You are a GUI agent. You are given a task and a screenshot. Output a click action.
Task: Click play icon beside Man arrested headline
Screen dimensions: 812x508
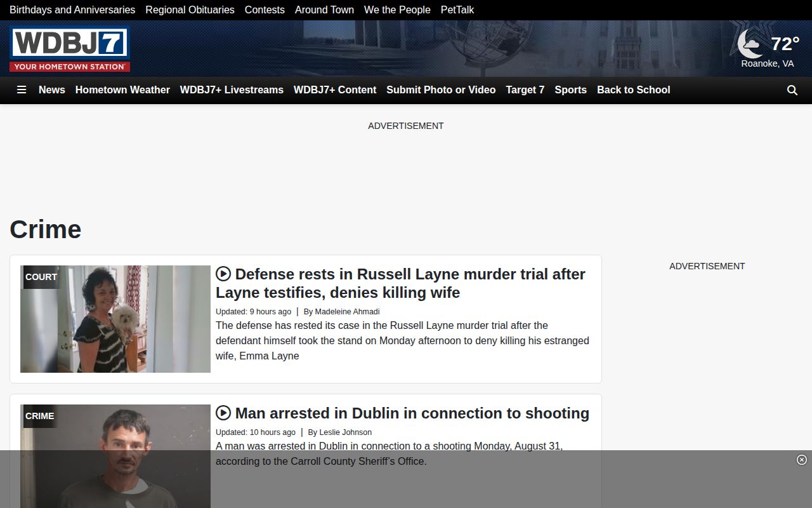coord(223,413)
